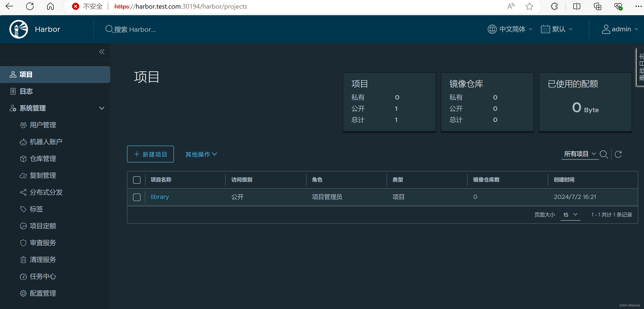This screenshot has height=309, width=644.
Task: Open the admin account dropdown
Action: [620, 29]
